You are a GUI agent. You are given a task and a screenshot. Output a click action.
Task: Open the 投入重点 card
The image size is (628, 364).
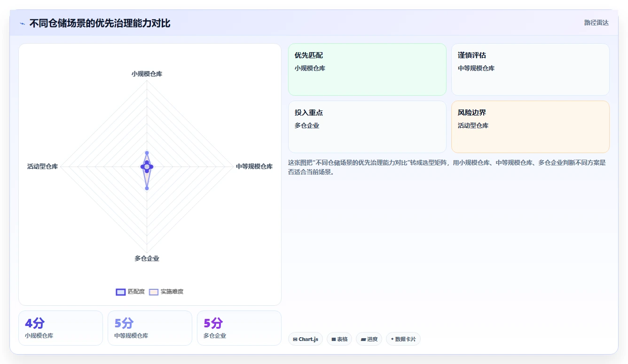(367, 127)
